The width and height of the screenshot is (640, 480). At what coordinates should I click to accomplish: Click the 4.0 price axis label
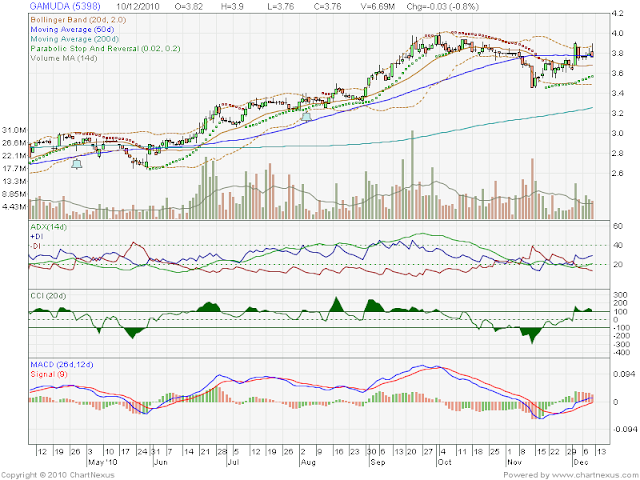(x=618, y=33)
